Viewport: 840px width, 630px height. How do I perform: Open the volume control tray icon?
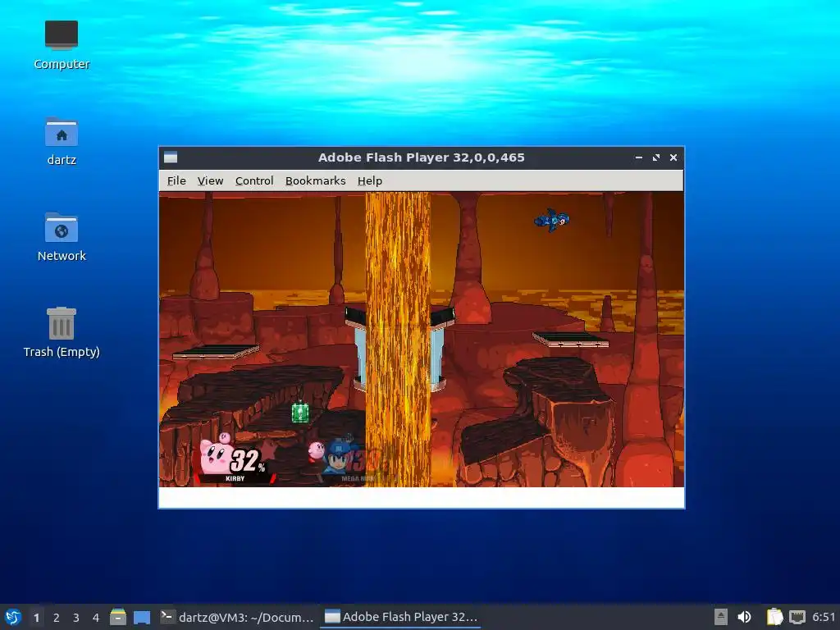click(x=744, y=617)
